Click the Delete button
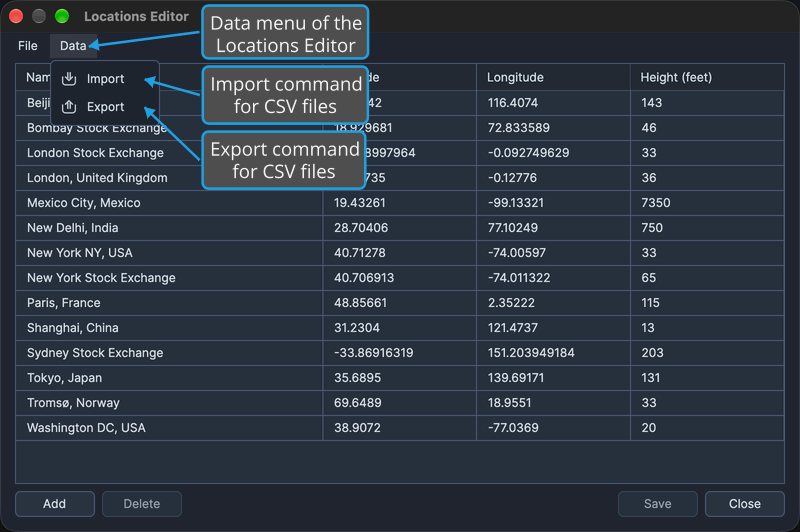Viewport: 800px width, 532px height. [x=142, y=504]
